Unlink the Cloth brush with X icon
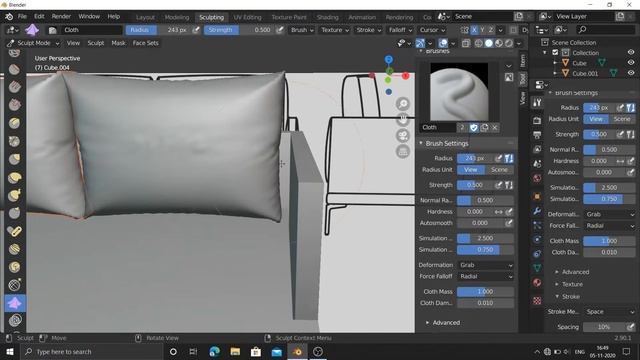640x360 pixels. [x=495, y=127]
